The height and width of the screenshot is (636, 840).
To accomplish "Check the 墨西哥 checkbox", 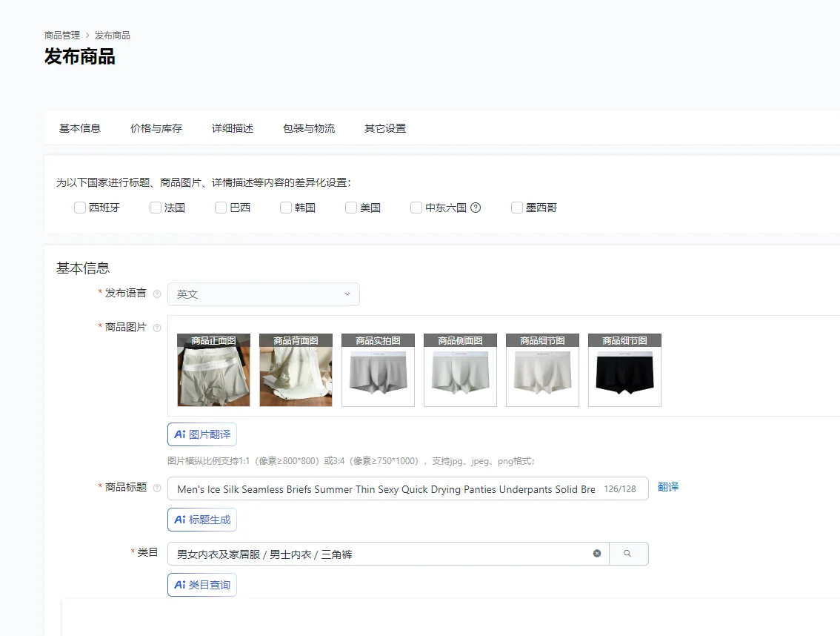I will 517,208.
